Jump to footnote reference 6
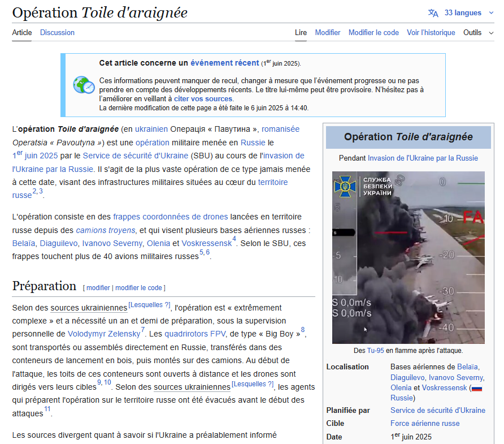Screen dimensions: 504x444 [x=207, y=252]
